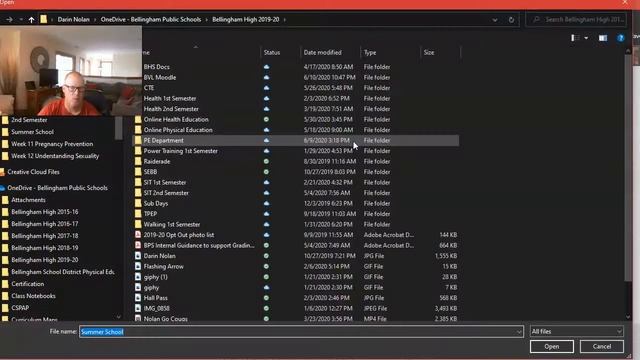Image resolution: width=640 pixels, height=360 pixels.
Task: Select OneDrive - Bellingham Public Schools breadcrumb
Action: point(151,19)
